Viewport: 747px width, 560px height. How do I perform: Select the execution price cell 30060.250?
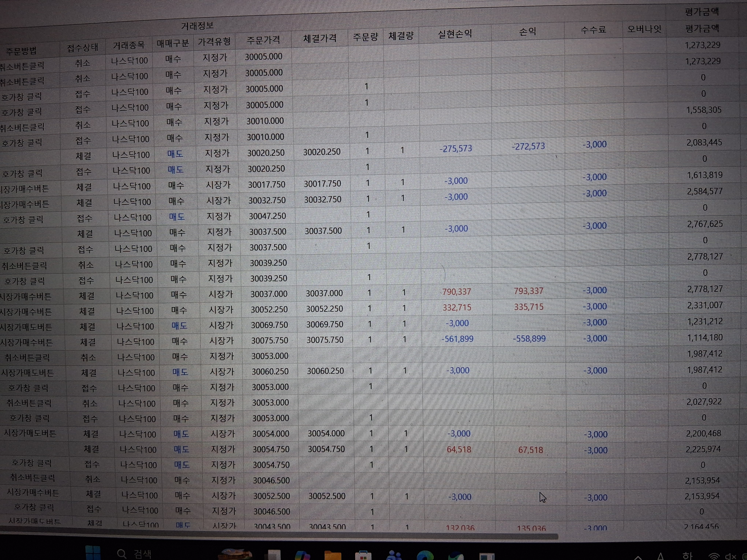pos(326,371)
